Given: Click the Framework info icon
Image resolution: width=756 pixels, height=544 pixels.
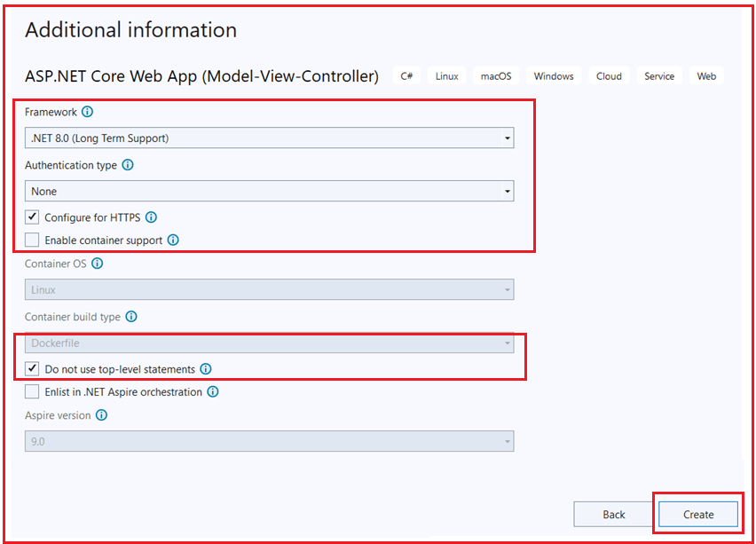Looking at the screenshot, I should [x=87, y=112].
